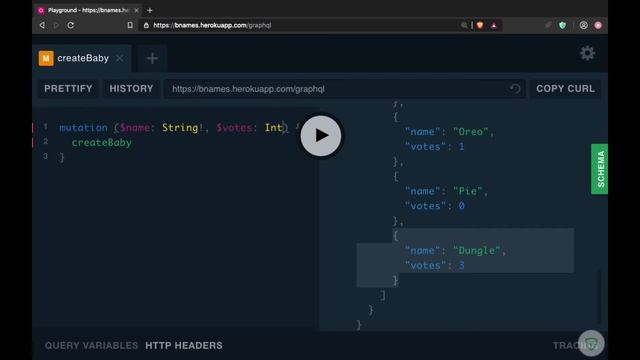Click the $votes variable in the query

click(234, 128)
